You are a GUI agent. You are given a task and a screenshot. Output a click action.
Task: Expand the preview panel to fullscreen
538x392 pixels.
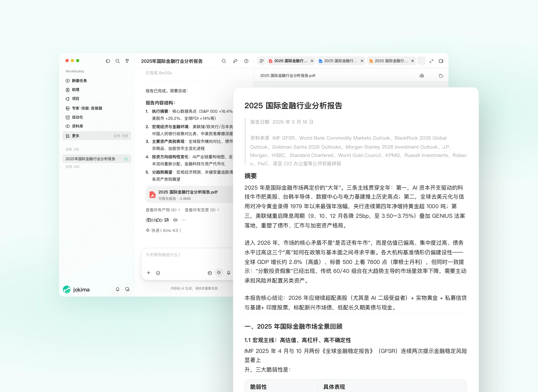431,61
